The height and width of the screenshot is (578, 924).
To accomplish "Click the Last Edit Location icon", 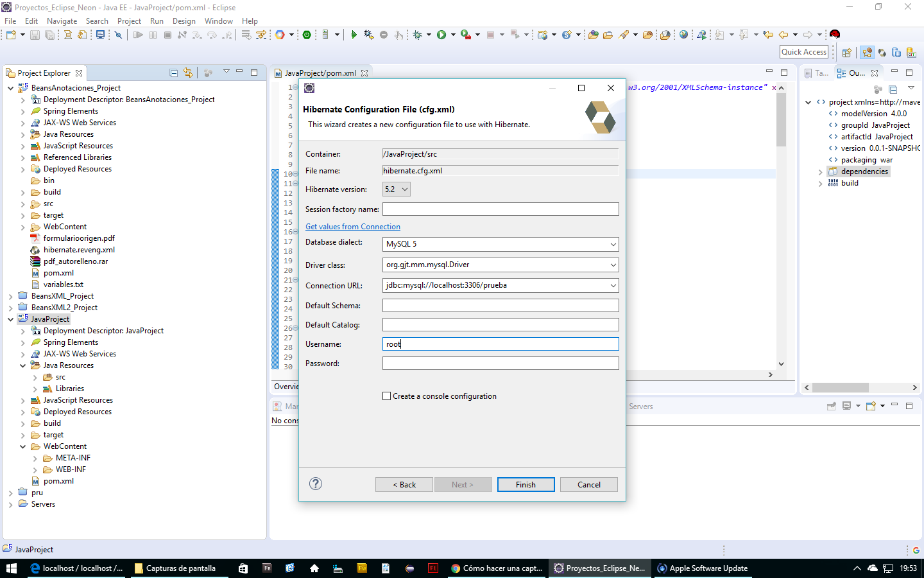I will click(768, 35).
